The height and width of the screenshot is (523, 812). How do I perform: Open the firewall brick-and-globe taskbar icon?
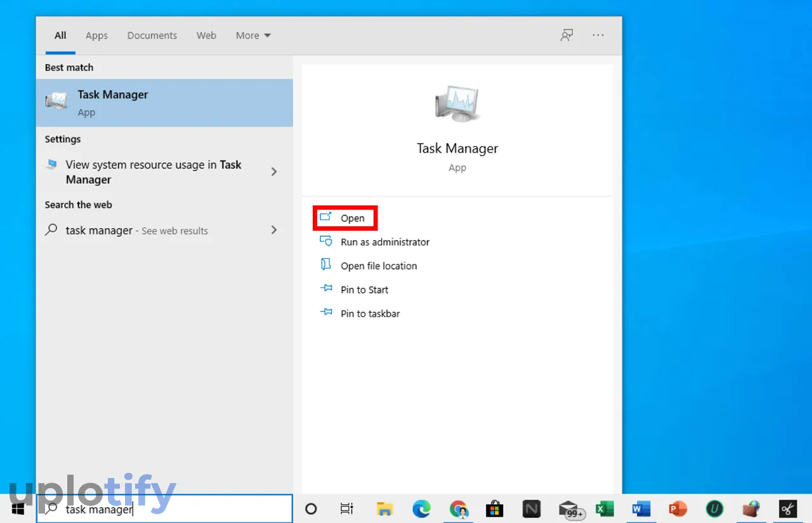pos(752,508)
